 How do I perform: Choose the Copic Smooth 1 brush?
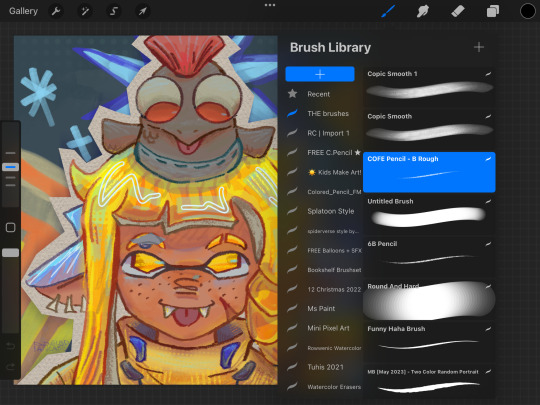pos(429,86)
